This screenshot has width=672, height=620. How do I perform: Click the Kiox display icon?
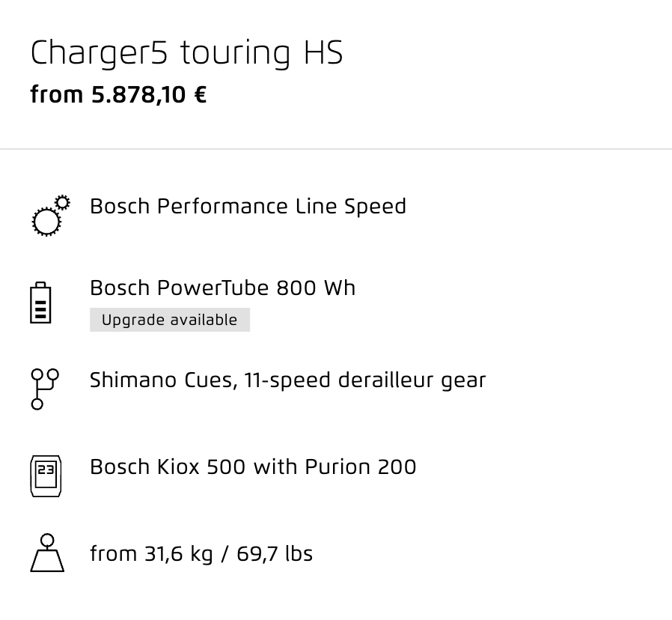click(x=46, y=476)
